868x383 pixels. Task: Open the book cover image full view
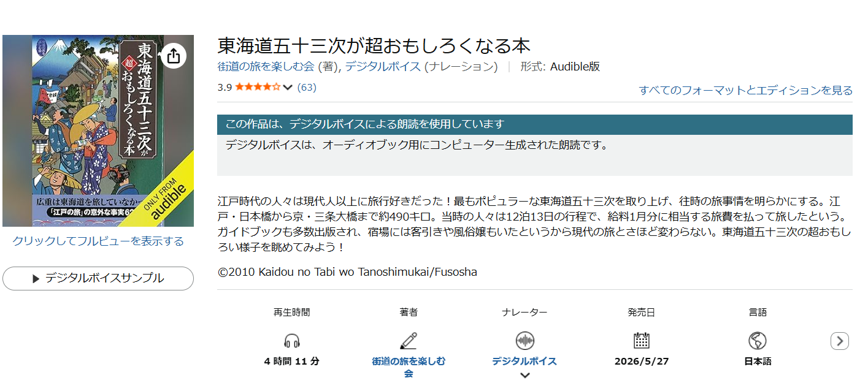98,131
